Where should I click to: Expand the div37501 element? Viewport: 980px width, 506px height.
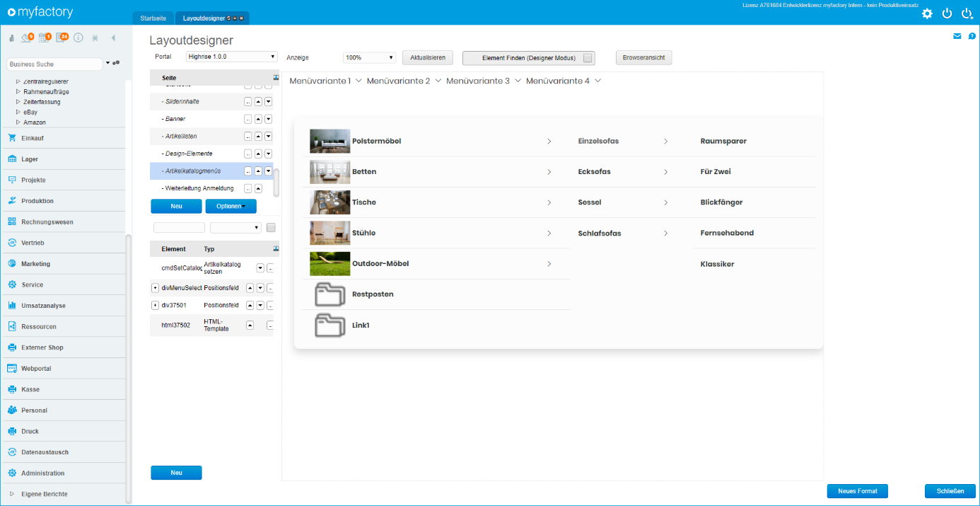156,306
